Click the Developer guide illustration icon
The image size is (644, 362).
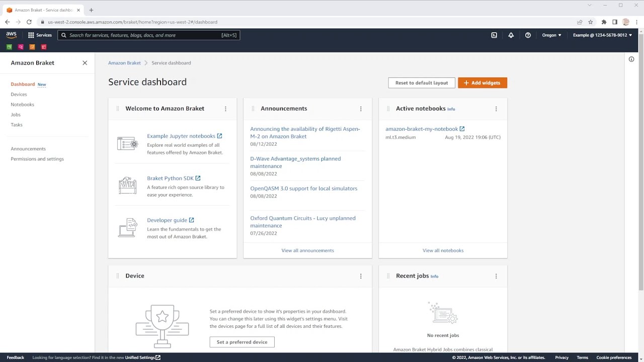pyautogui.click(x=127, y=228)
